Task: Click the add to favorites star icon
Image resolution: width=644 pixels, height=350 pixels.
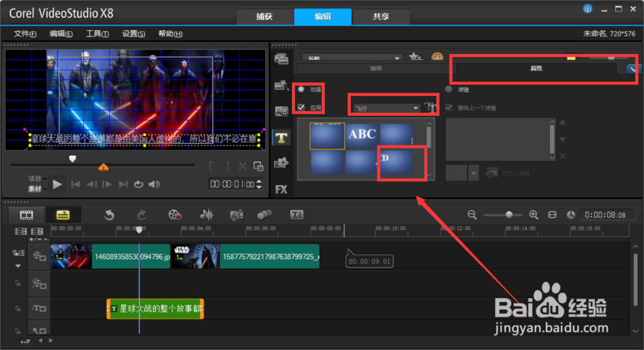Action: pos(415,57)
